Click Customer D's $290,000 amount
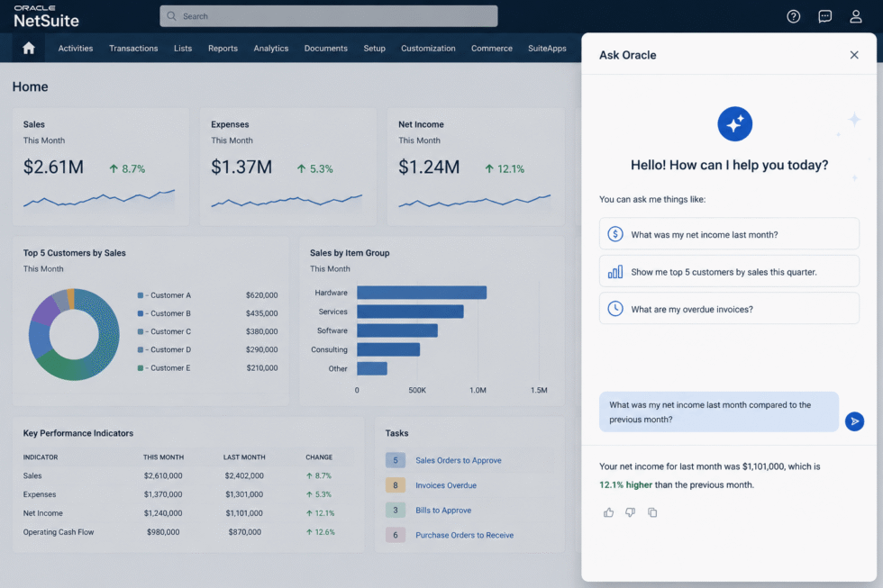 pyautogui.click(x=262, y=349)
